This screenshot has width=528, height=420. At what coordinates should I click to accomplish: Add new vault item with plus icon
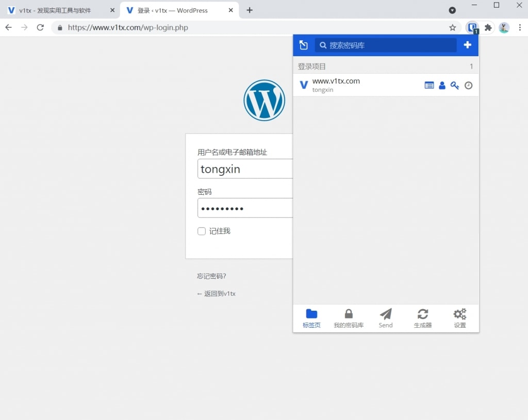(467, 45)
